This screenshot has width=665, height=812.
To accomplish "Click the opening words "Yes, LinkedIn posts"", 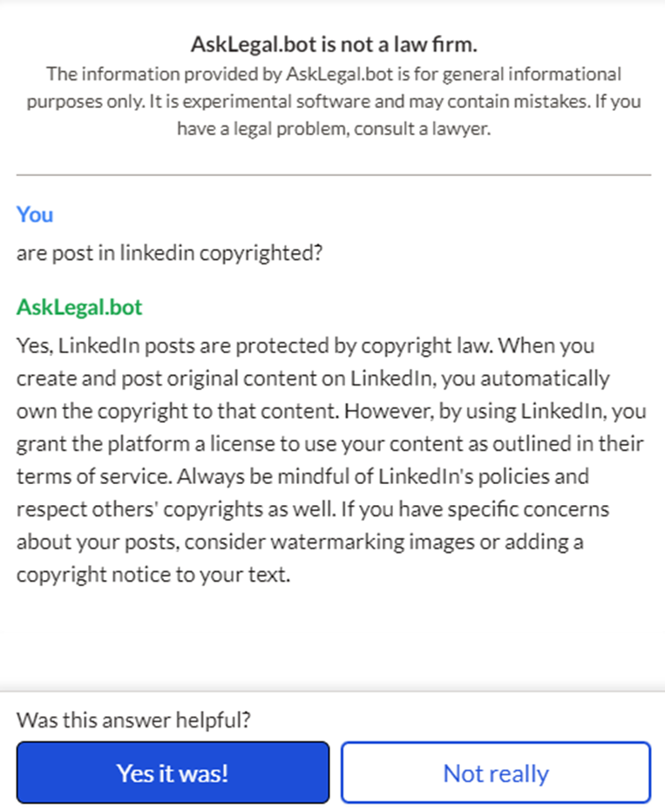I will [93, 345].
